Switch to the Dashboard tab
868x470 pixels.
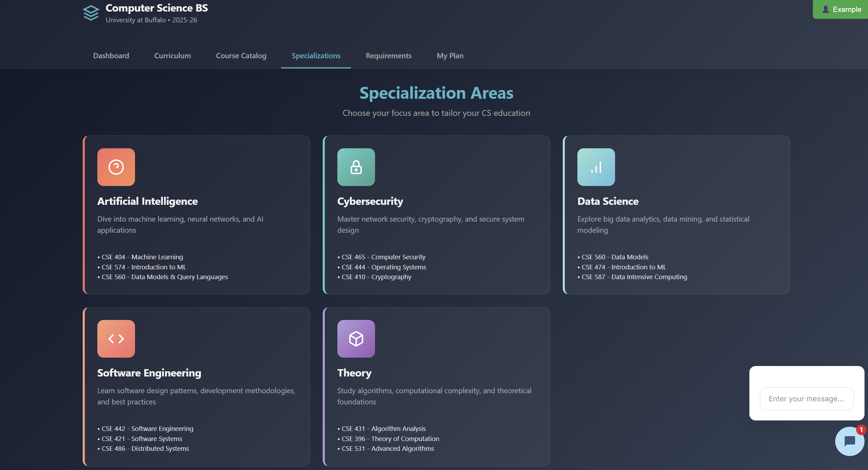click(x=111, y=56)
